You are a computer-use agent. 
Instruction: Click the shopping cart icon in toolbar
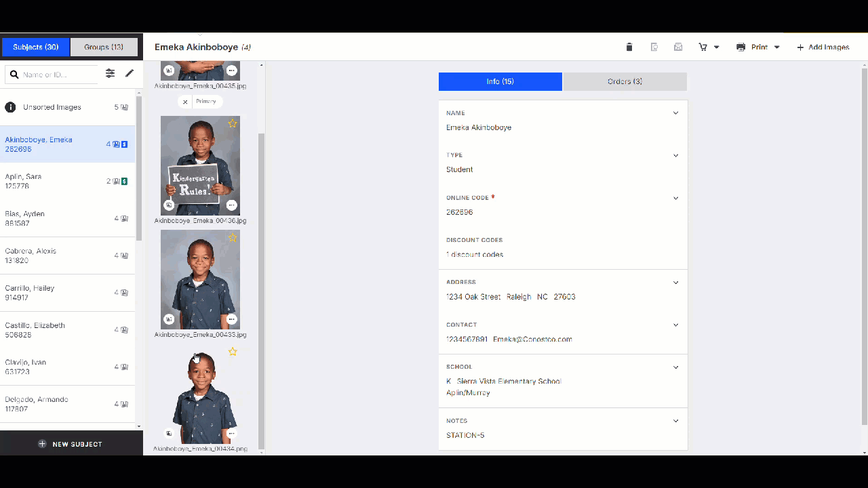703,47
